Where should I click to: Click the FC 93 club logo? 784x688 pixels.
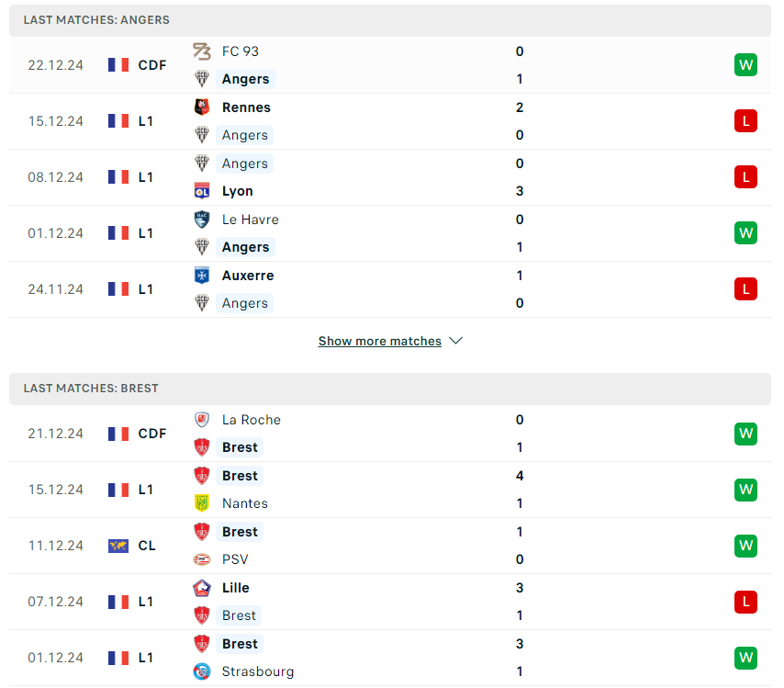pos(201,51)
